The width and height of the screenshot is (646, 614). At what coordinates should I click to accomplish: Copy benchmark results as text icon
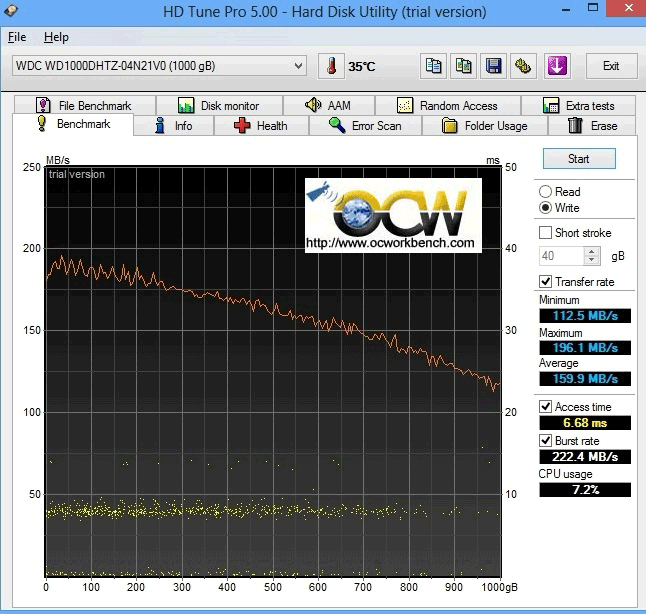pyautogui.click(x=433, y=66)
